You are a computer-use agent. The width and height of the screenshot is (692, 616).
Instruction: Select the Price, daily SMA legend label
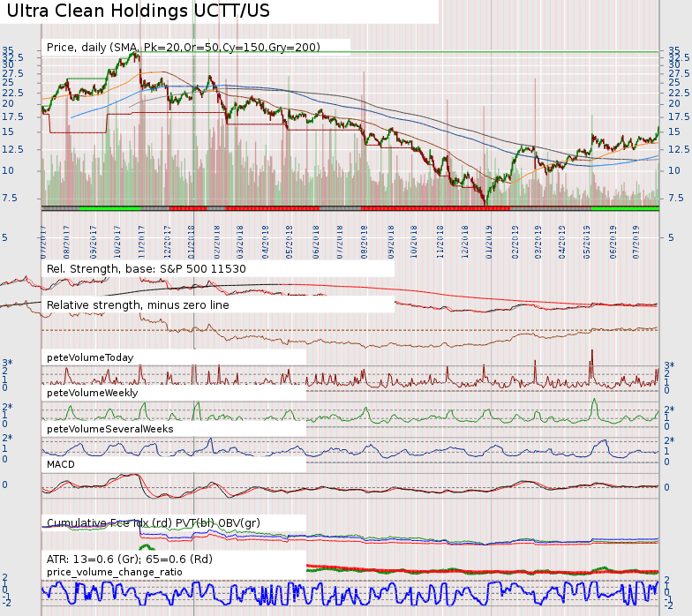(184, 48)
